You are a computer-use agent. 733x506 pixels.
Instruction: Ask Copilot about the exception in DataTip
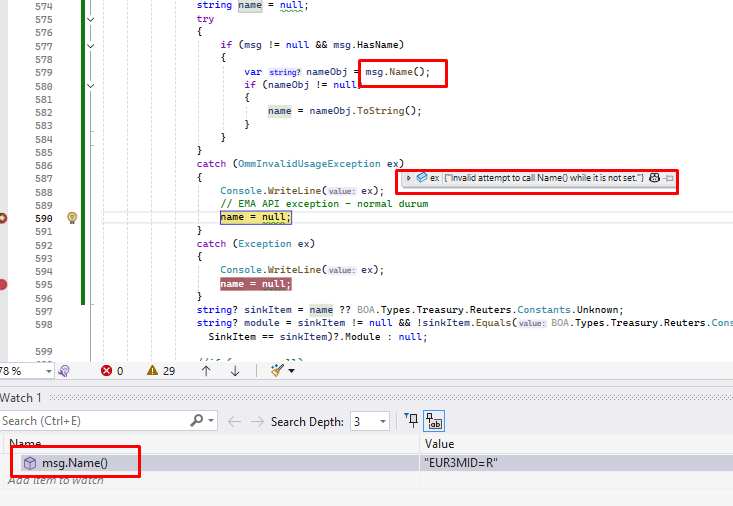tap(654, 178)
